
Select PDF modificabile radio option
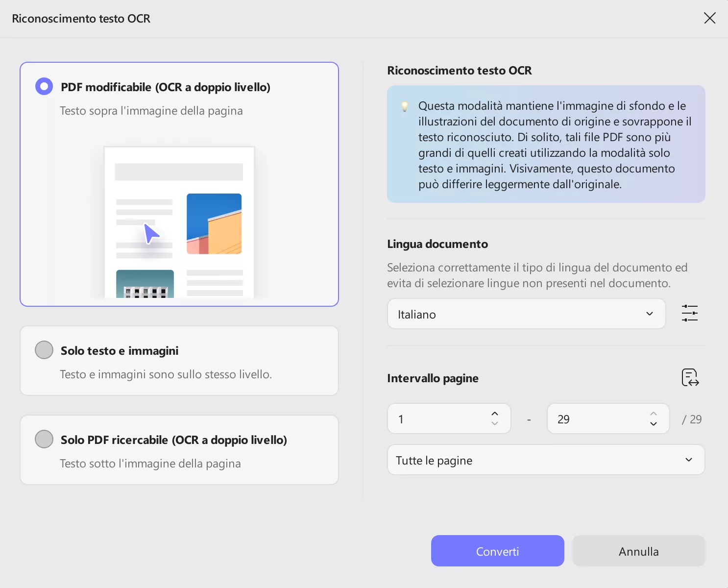tap(44, 87)
